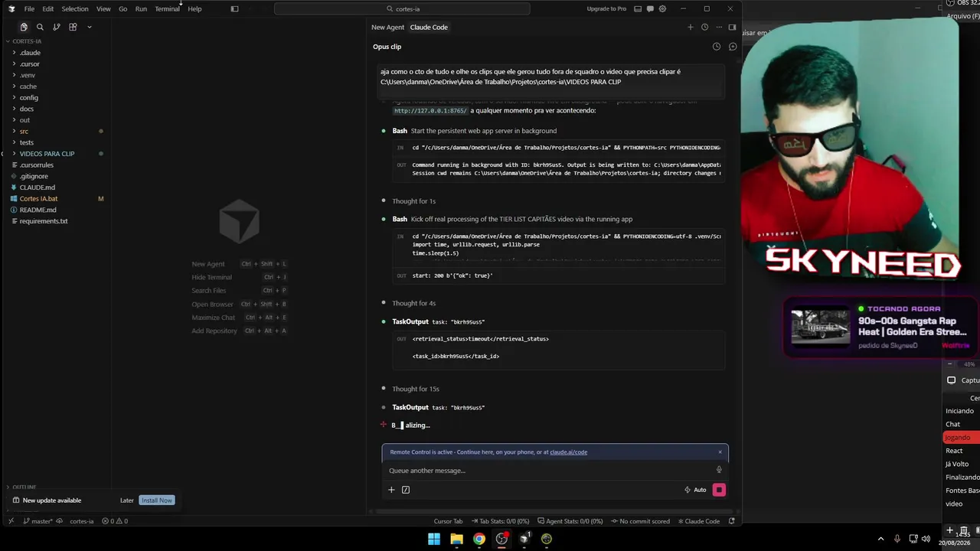Image resolution: width=980 pixels, height=551 pixels.
Task: Open the File menu
Action: pyautogui.click(x=29, y=9)
